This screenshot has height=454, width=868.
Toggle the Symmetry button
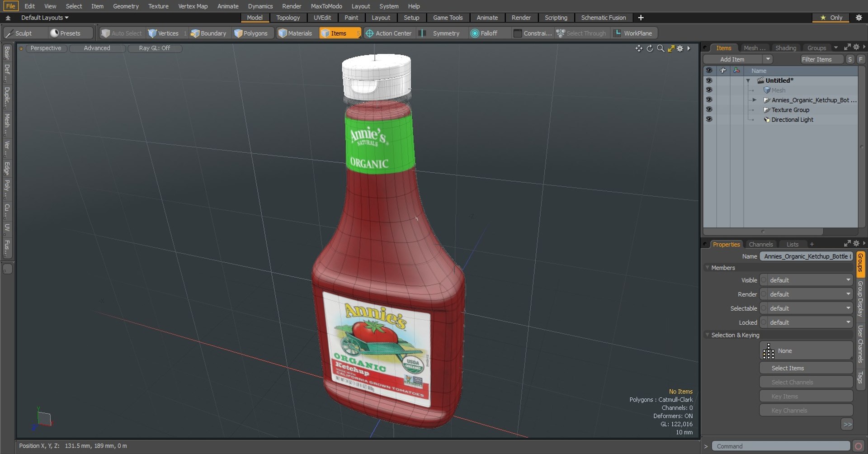(441, 33)
